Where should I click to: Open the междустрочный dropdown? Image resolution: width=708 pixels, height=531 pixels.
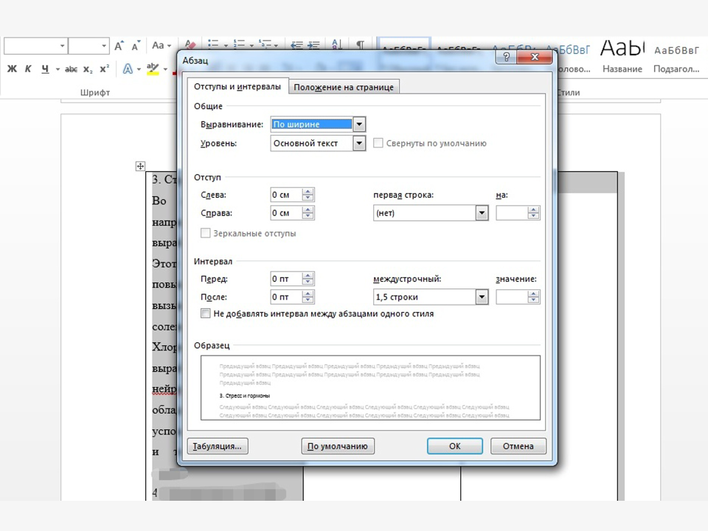482,297
